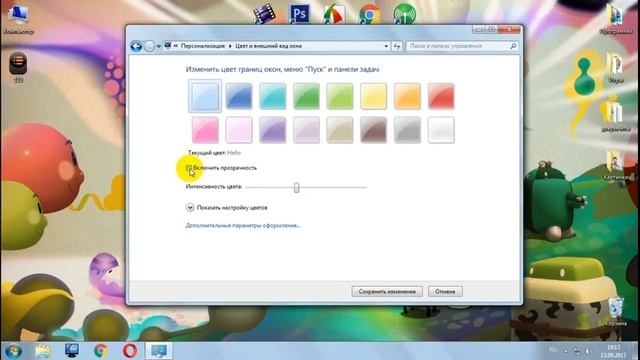Select the violet color swatch
Image resolution: width=640 pixels, height=360 pixels.
point(273,130)
